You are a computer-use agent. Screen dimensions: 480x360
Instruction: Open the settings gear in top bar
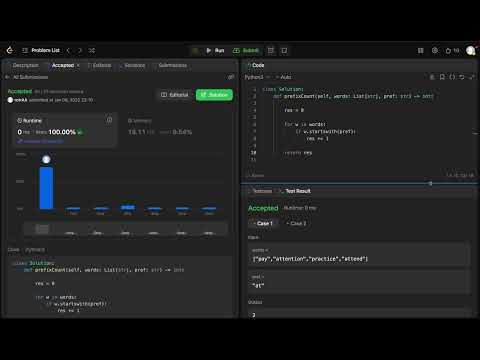tap(435, 50)
